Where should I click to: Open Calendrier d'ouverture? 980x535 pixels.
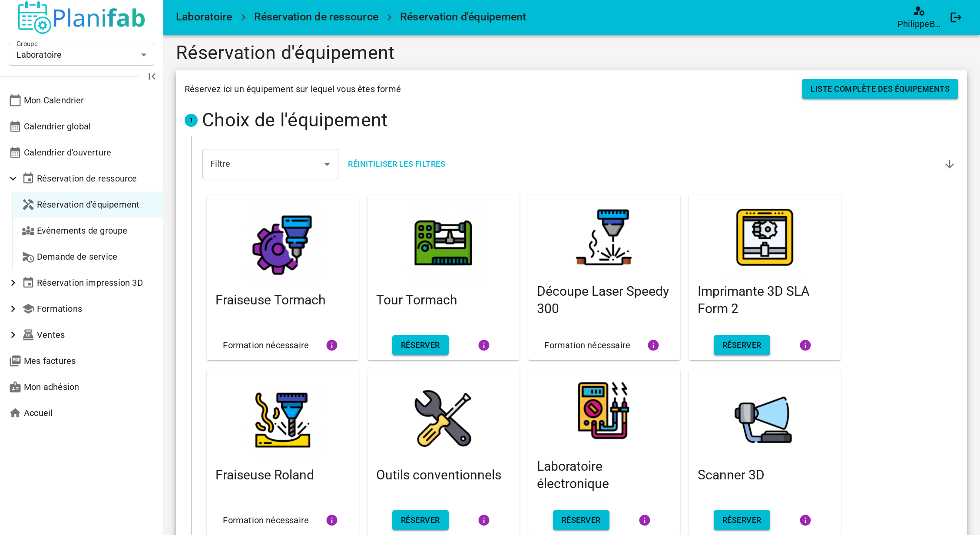tap(67, 152)
